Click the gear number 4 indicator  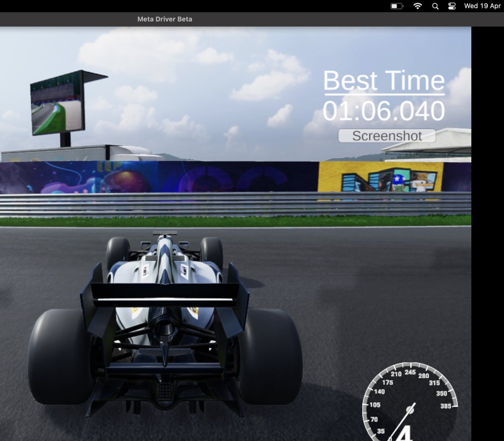click(404, 433)
